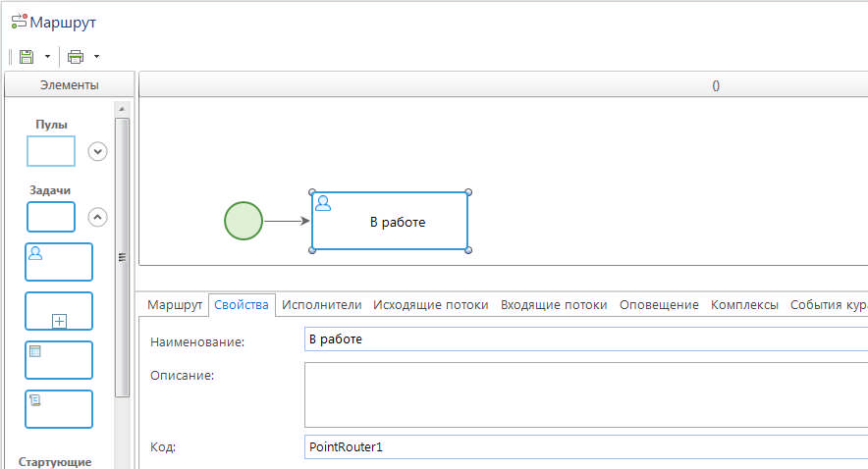The height and width of the screenshot is (469, 868).
Task: Select the script task element
Action: coord(59,409)
